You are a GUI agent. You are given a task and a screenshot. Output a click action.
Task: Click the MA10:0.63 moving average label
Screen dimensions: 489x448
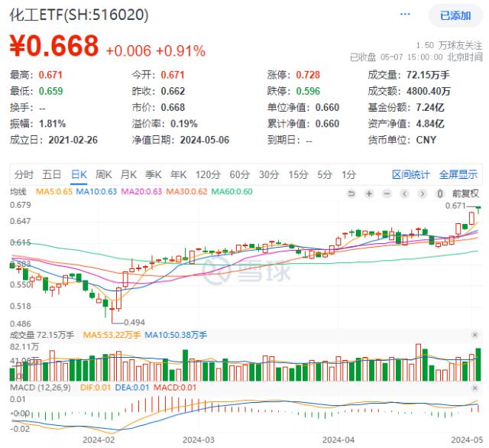(96, 192)
